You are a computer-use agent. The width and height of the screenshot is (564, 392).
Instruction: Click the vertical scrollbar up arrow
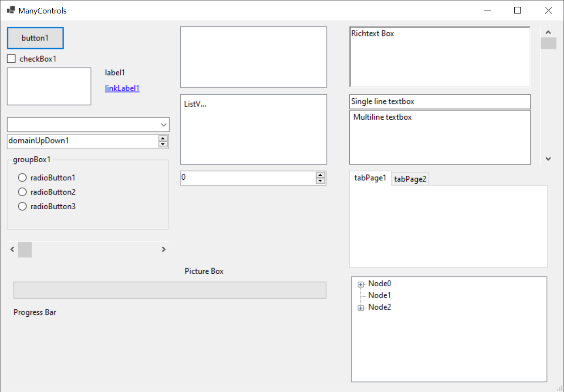coord(548,32)
